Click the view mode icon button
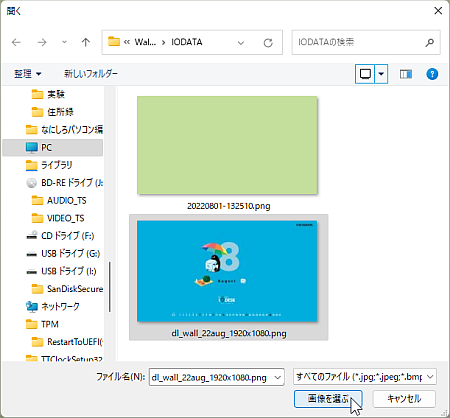 pyautogui.click(x=365, y=74)
